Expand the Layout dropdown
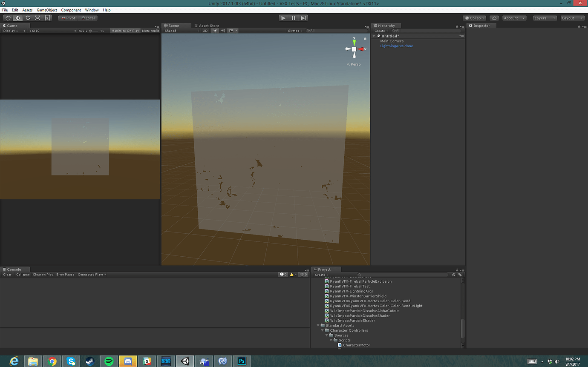This screenshot has width=588, height=367. tap(572, 18)
